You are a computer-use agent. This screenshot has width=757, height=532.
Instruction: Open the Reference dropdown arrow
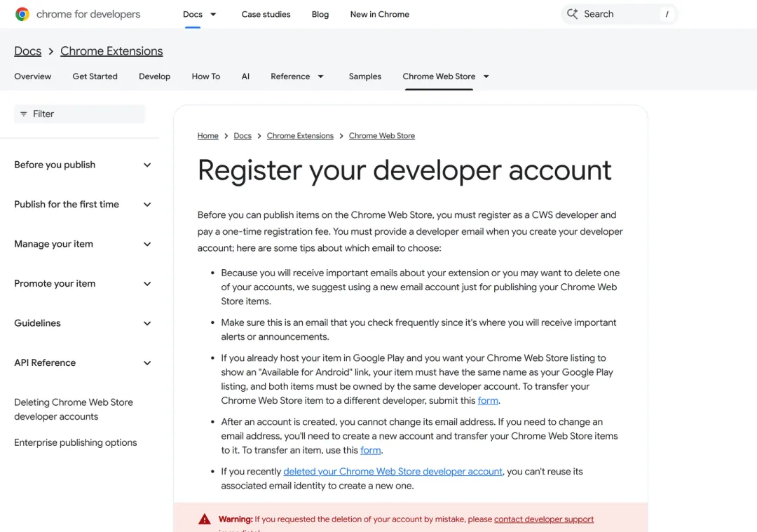click(x=320, y=76)
